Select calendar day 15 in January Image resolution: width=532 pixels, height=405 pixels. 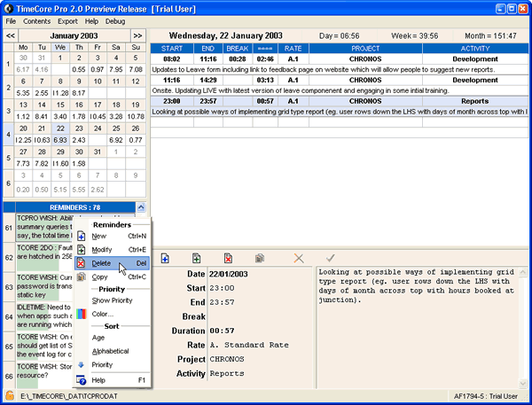[60, 105]
